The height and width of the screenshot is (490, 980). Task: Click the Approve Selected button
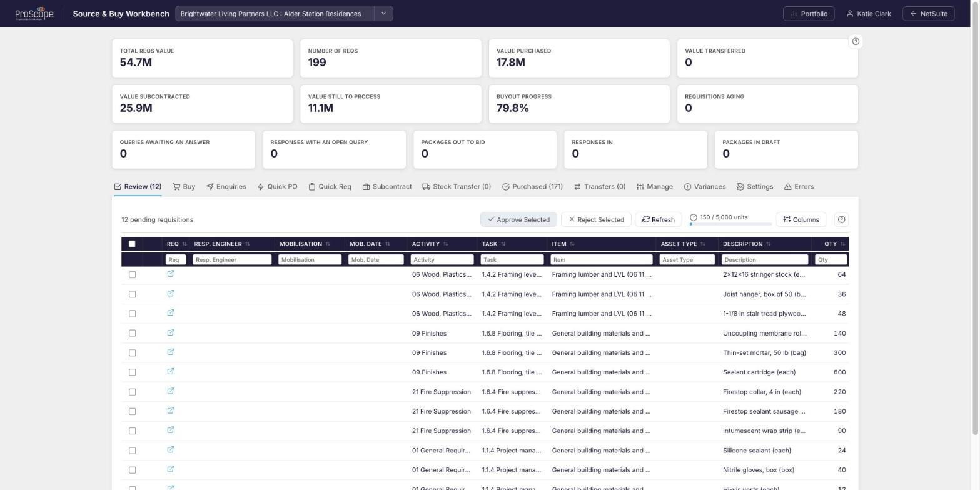click(x=518, y=219)
